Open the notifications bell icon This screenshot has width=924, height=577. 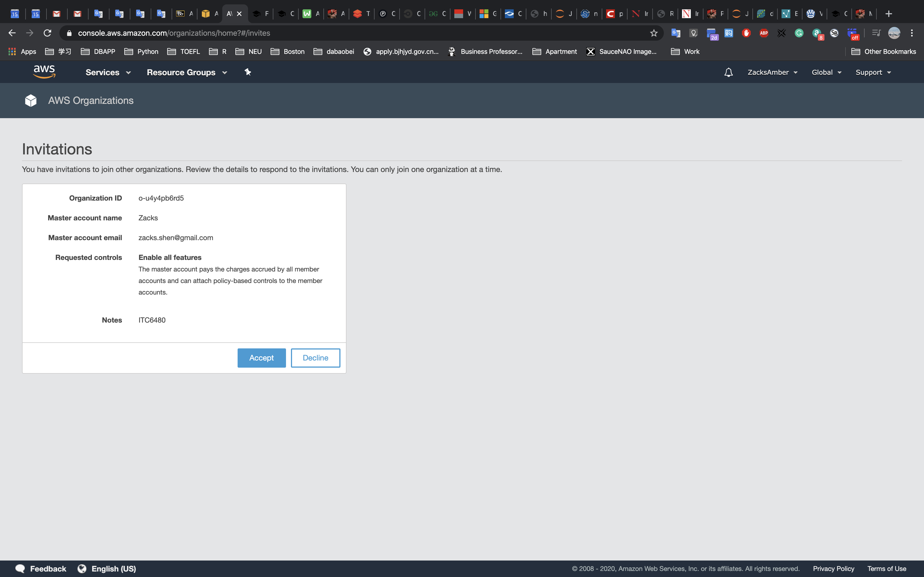point(728,73)
